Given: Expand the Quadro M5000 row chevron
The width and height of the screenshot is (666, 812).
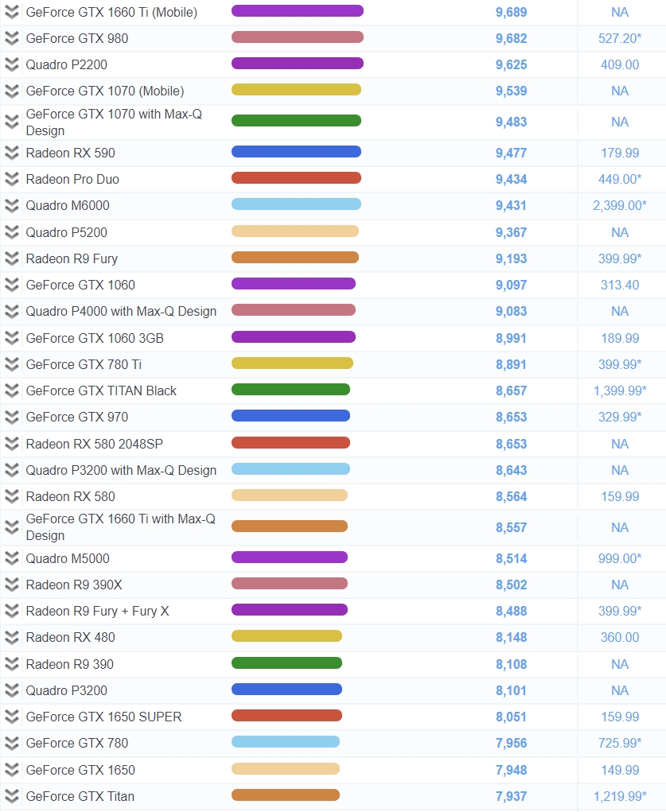Looking at the screenshot, I should pos(11,558).
